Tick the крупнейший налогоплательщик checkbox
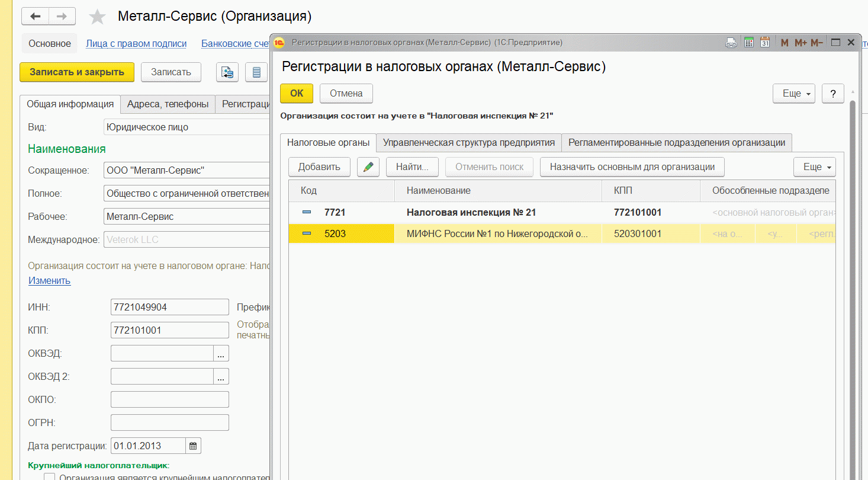Viewport: 868px width, 480px height. point(50,476)
